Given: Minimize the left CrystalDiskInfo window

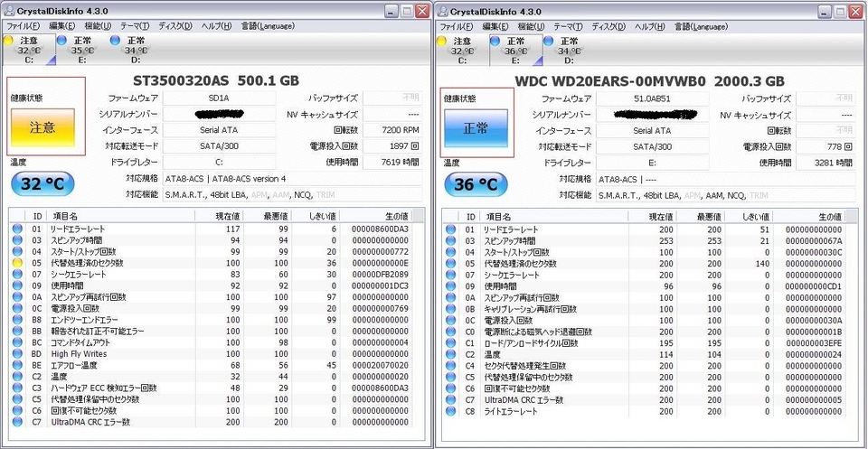Looking at the screenshot, I should 392,11.
